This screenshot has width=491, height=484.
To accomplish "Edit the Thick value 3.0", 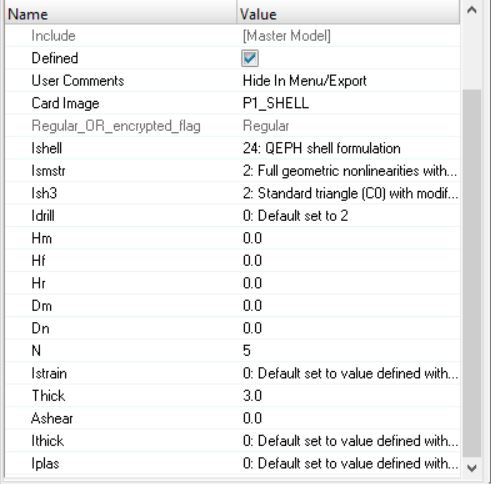I will (349, 396).
